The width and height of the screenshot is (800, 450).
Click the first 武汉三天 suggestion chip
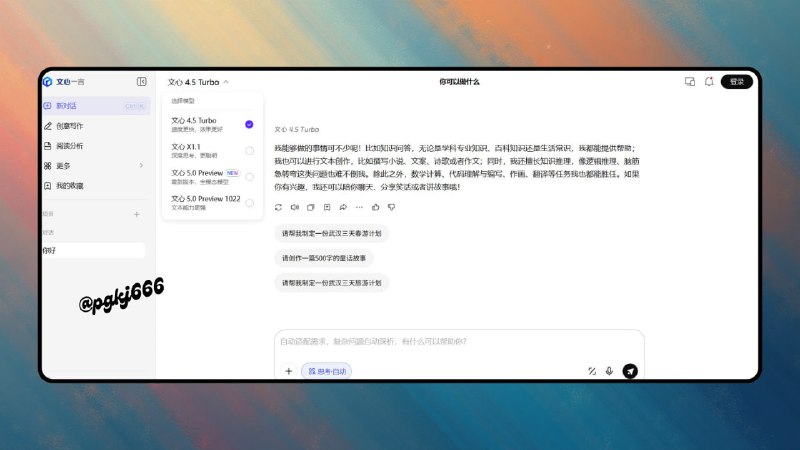point(332,233)
